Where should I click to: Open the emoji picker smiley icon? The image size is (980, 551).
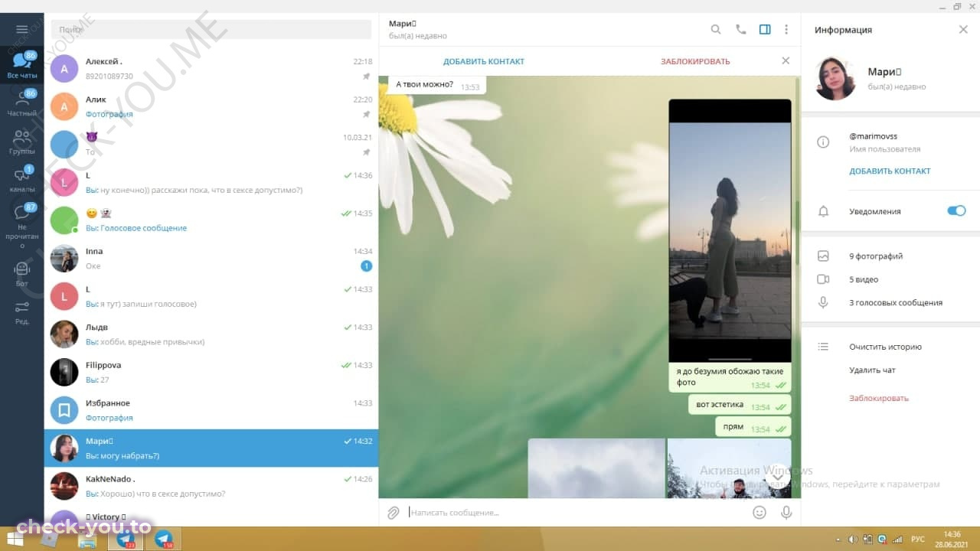[759, 512]
